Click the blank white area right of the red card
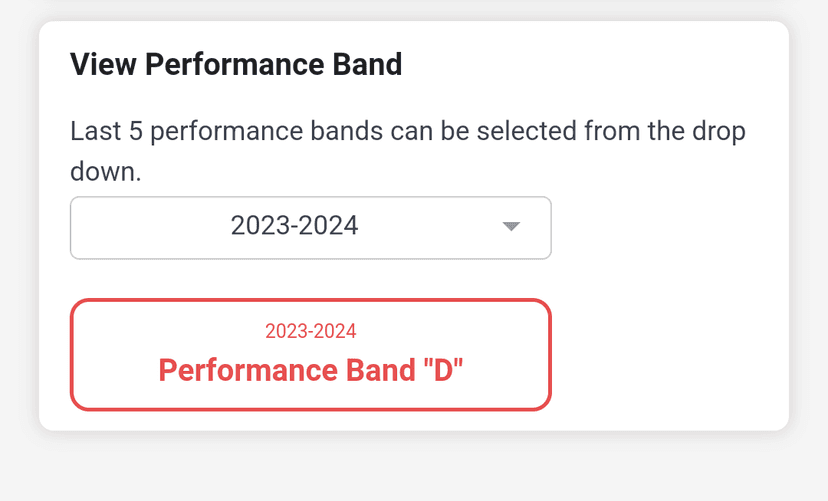This screenshot has width=828, height=501. pos(670,355)
